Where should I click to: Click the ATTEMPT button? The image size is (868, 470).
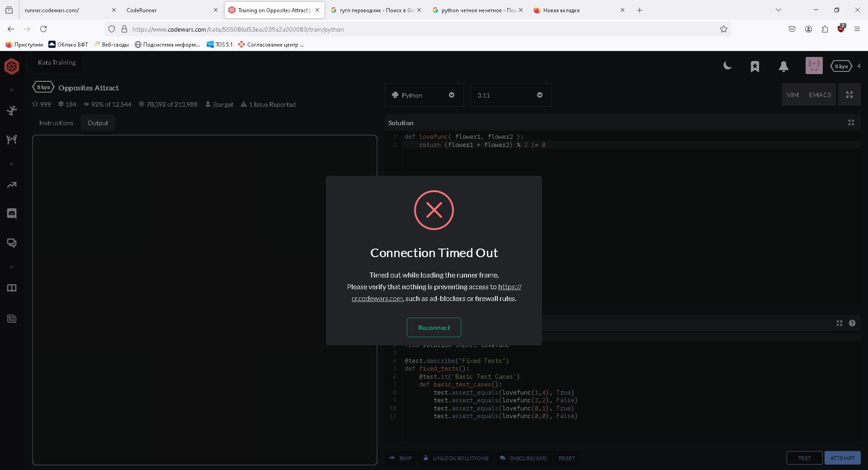842,458
